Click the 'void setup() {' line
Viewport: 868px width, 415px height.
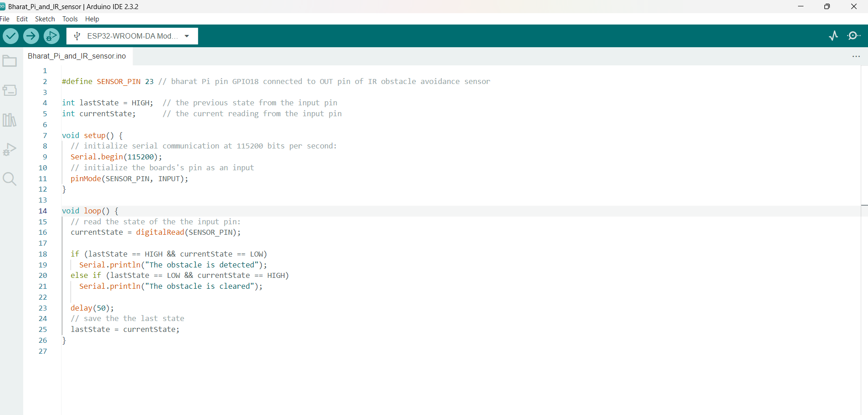92,135
